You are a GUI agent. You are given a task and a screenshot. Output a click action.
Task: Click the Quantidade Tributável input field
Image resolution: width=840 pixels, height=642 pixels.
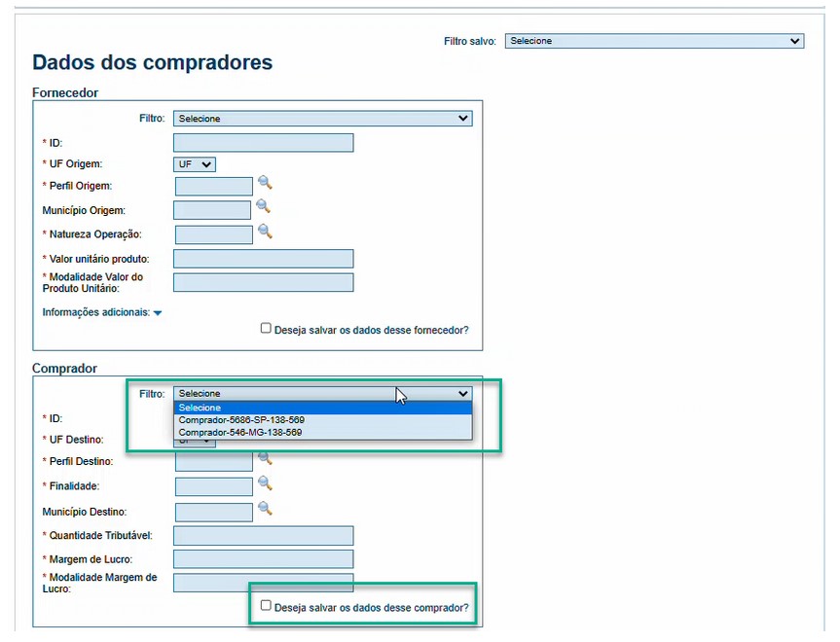(x=263, y=535)
